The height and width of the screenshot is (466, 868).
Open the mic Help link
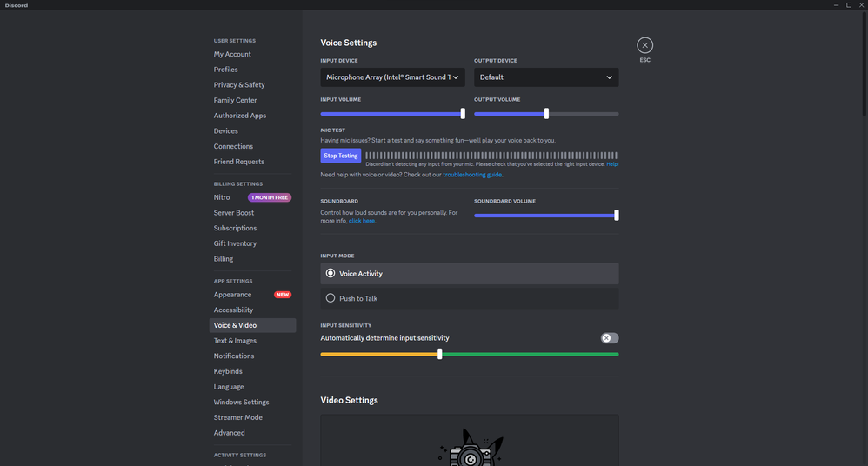coord(612,164)
